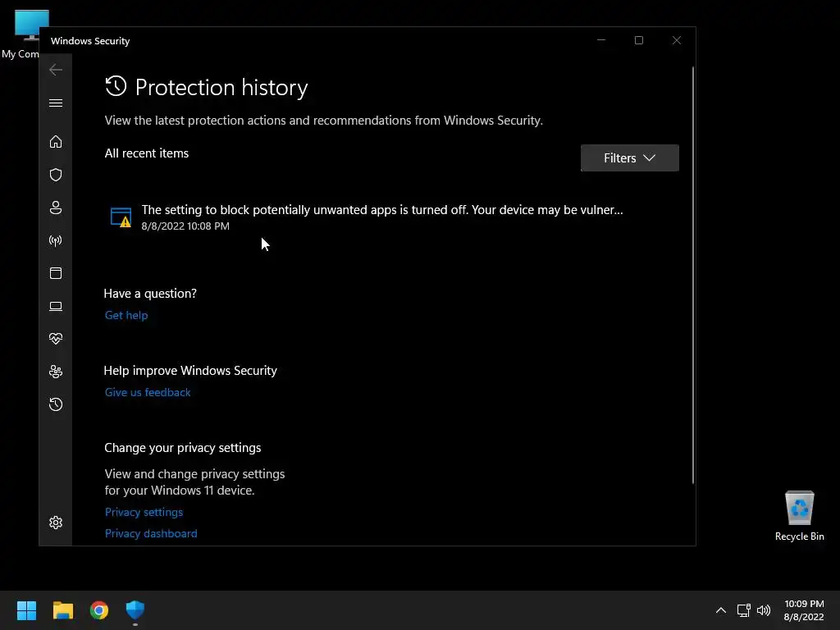
Task: Go back using the back arrow
Action: coord(56,70)
